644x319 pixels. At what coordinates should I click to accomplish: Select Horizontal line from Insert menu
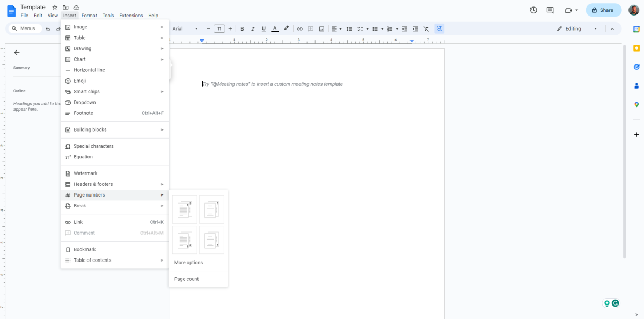tap(115, 70)
